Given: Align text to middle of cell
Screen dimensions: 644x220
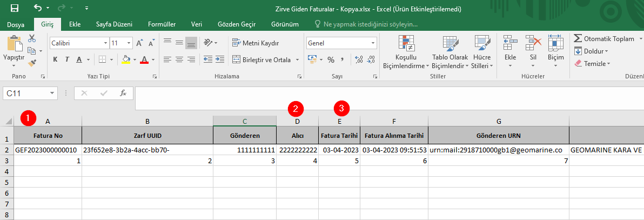Looking at the screenshot, I should click(x=179, y=42).
